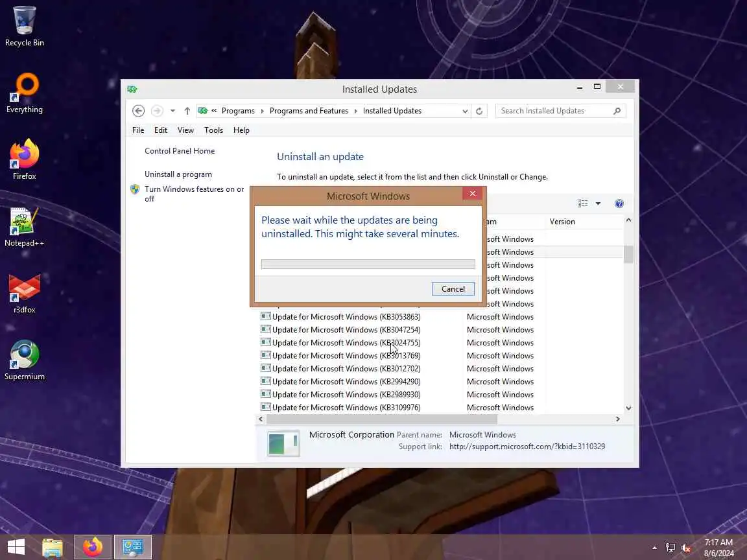This screenshot has height=560, width=747.
Task: Click the KB3109976 update icon
Action: click(x=265, y=407)
